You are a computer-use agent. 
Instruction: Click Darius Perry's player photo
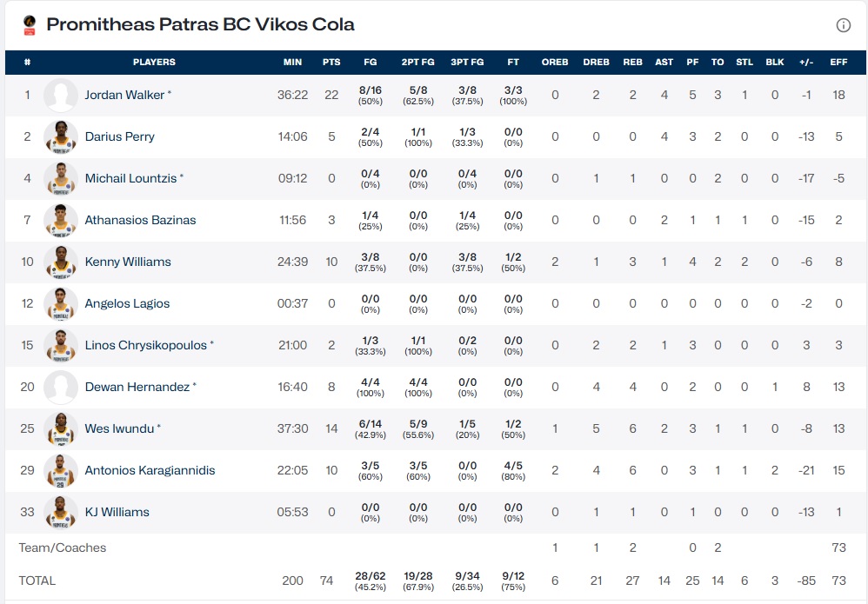click(x=61, y=136)
